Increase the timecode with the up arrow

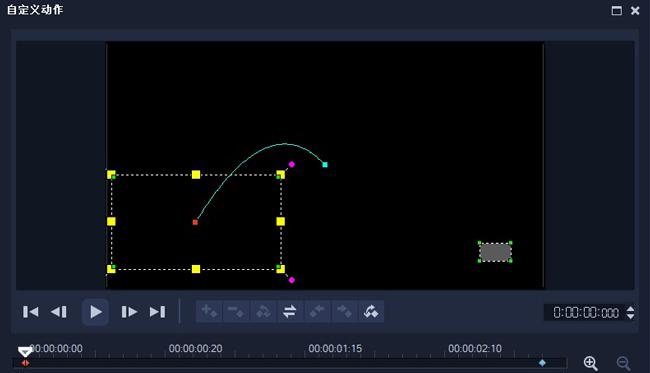(x=630, y=308)
